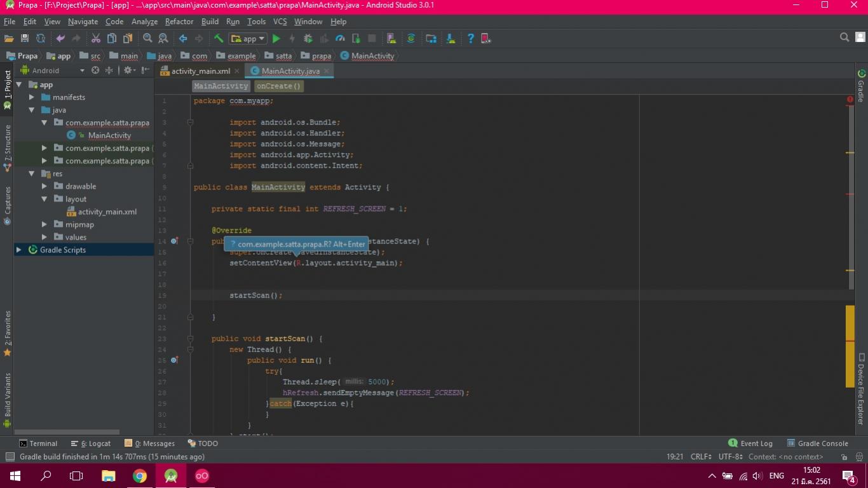The width and height of the screenshot is (868, 488).
Task: Expand the mipmap folder
Action: point(44,224)
